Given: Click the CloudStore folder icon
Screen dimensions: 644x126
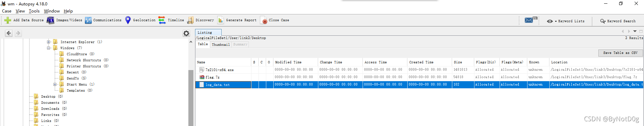Looking at the screenshot, I should pos(62,54).
